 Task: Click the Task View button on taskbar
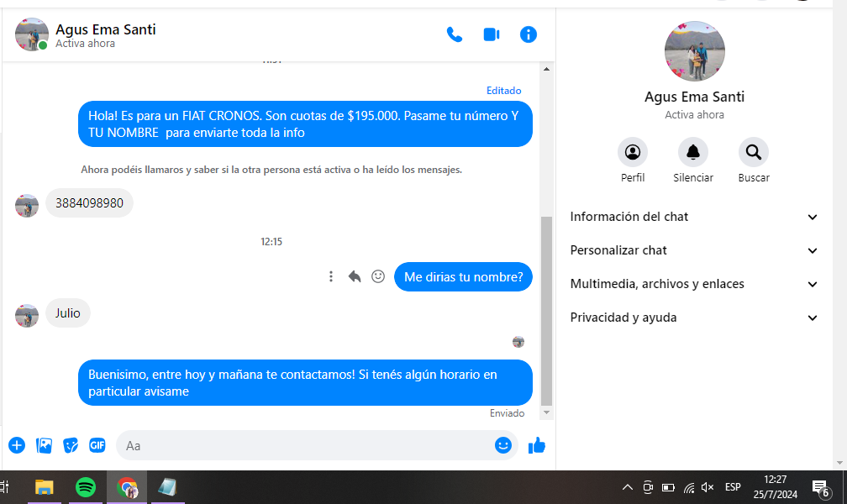coord(4,487)
